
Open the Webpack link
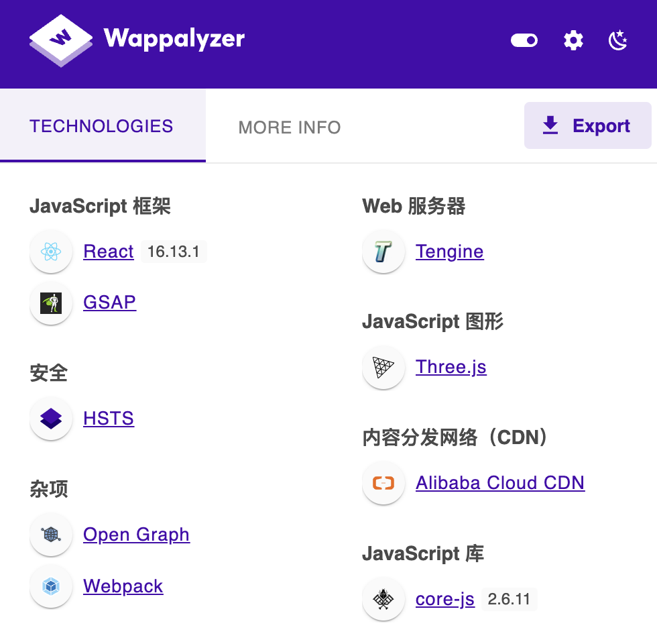[123, 586]
